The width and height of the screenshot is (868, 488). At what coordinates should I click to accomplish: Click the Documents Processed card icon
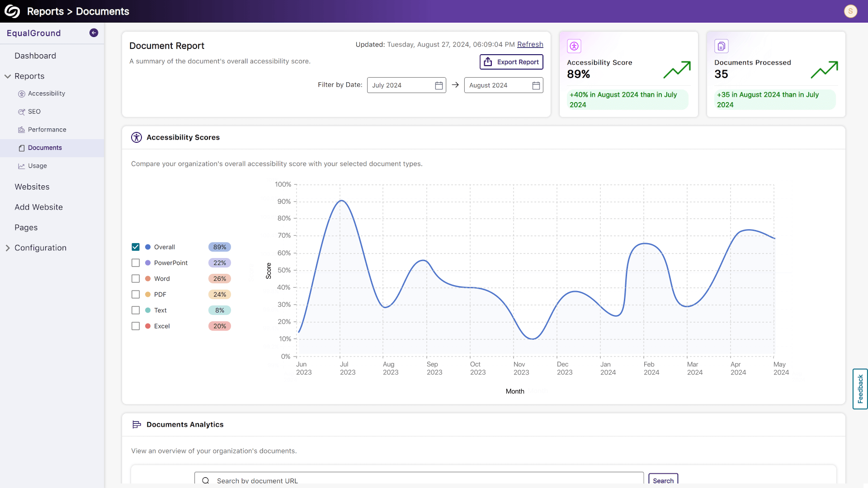721,46
